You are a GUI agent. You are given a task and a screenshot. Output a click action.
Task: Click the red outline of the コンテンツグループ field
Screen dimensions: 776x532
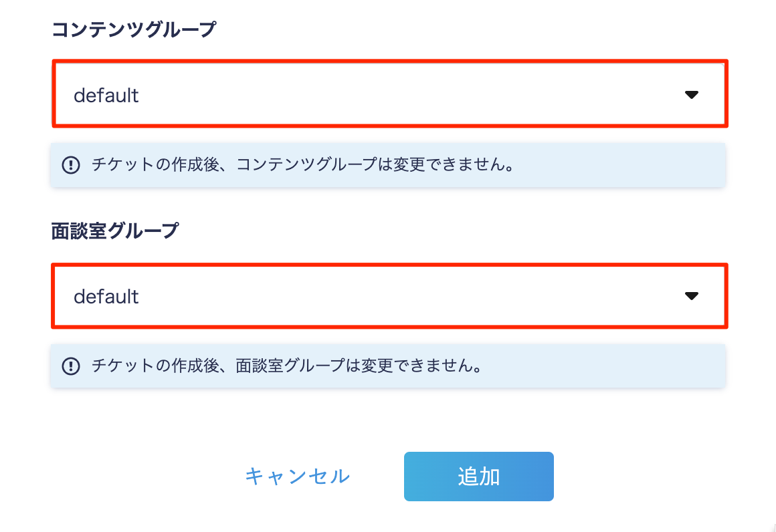click(x=390, y=61)
